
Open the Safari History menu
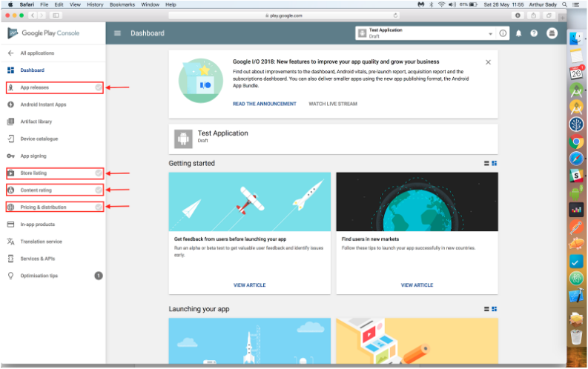pos(95,4)
